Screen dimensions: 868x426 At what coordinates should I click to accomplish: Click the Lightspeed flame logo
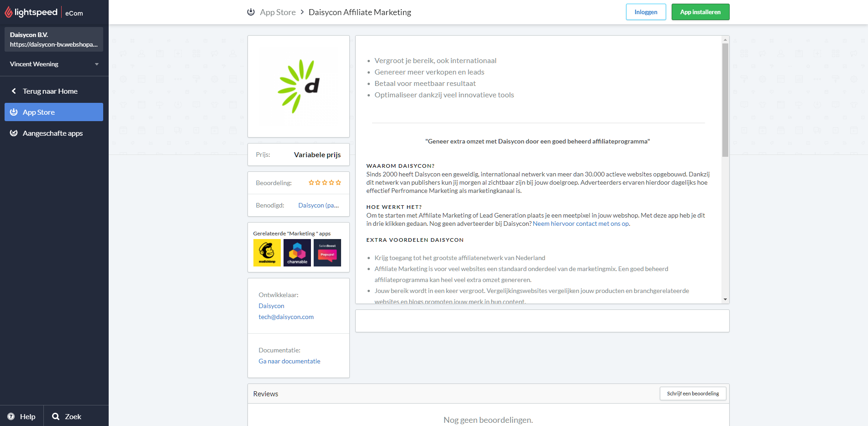[x=9, y=12]
